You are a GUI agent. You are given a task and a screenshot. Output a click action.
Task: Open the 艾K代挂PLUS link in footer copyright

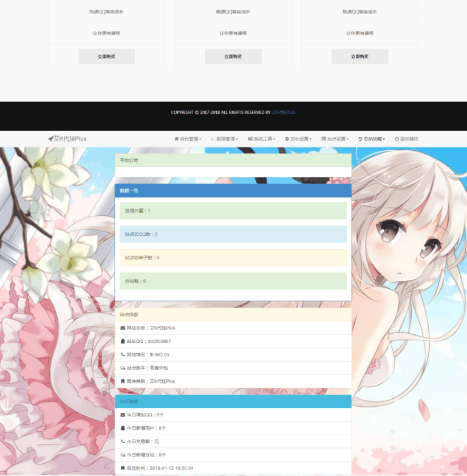283,112
